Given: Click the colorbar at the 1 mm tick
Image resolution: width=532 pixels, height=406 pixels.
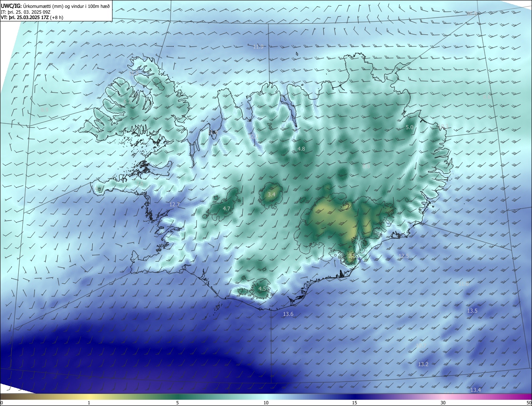Looking at the screenshot, I should point(89,403).
